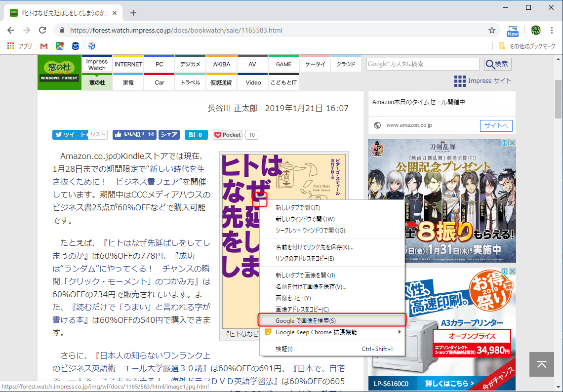Open Gmail from the bookmarks bar

click(43, 46)
